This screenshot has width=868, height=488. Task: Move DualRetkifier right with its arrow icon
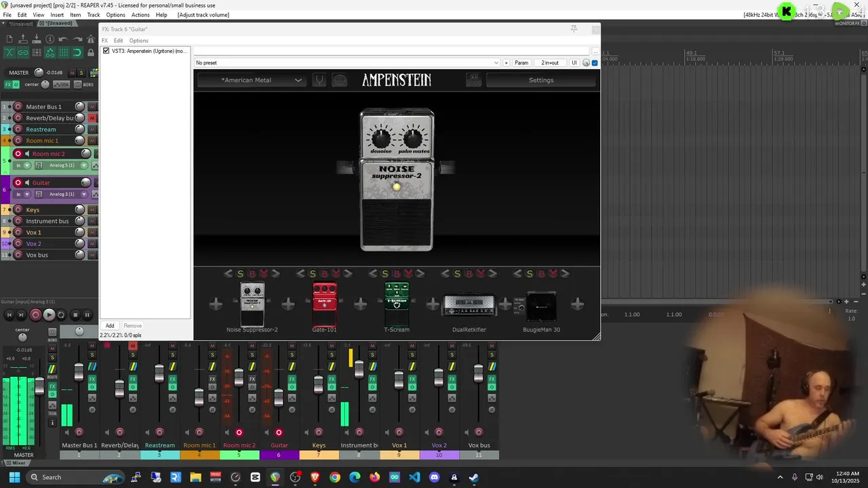492,274
